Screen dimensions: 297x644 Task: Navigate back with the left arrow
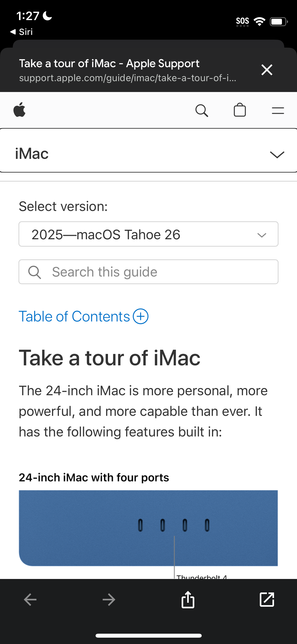[30, 599]
